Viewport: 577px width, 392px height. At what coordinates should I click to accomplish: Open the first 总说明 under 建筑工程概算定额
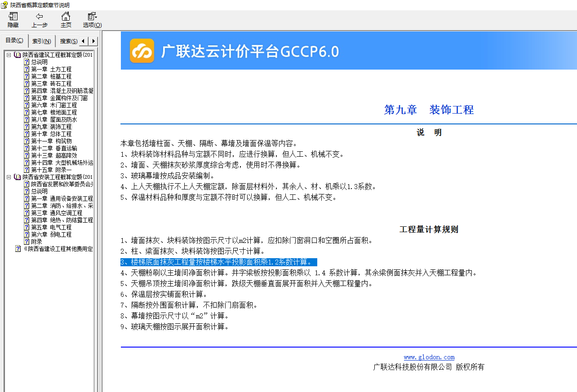pos(39,62)
